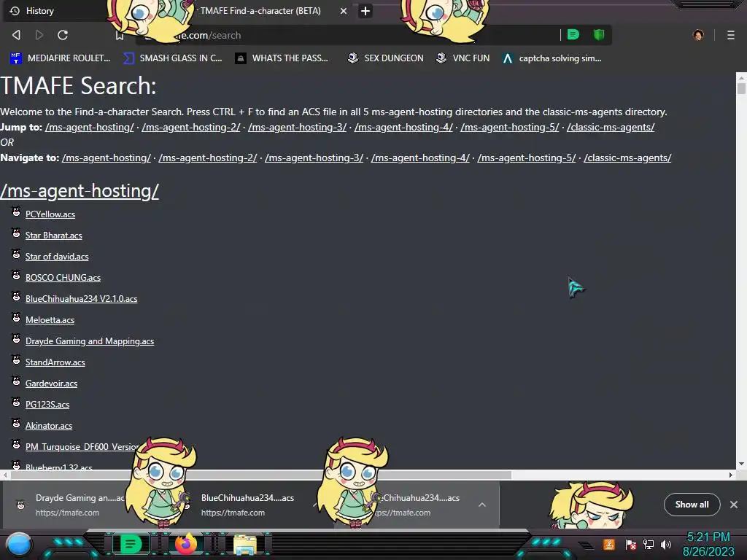Download Akinator.acs file link
The height and width of the screenshot is (560, 747).
tap(49, 426)
